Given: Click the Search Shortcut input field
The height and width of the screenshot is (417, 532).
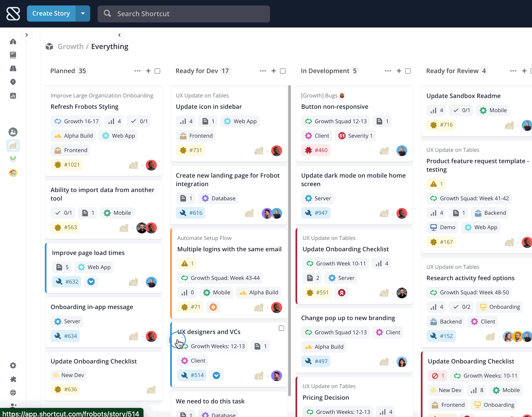Looking at the screenshot, I should click(x=183, y=14).
